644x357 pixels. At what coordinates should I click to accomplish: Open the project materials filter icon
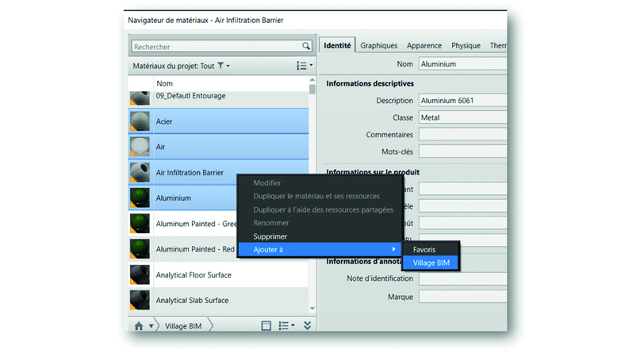point(220,65)
